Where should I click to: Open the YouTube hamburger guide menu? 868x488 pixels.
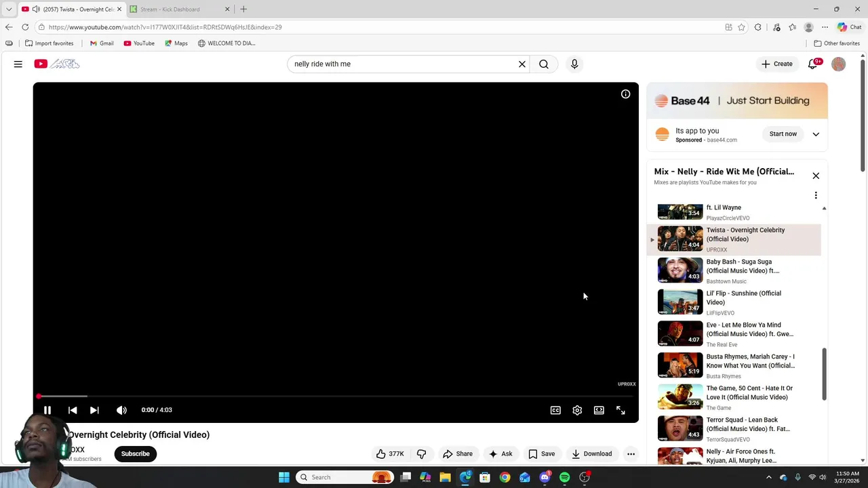18,64
